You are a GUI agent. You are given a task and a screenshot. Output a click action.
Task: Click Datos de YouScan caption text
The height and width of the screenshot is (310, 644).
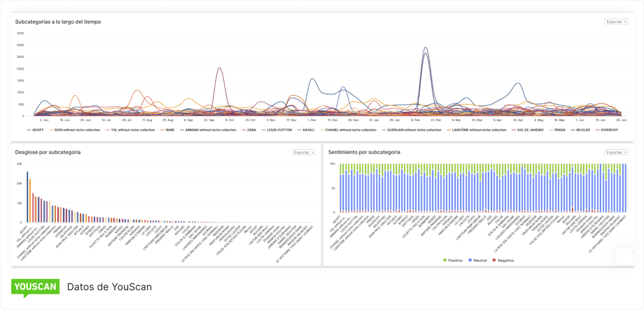[x=109, y=287]
